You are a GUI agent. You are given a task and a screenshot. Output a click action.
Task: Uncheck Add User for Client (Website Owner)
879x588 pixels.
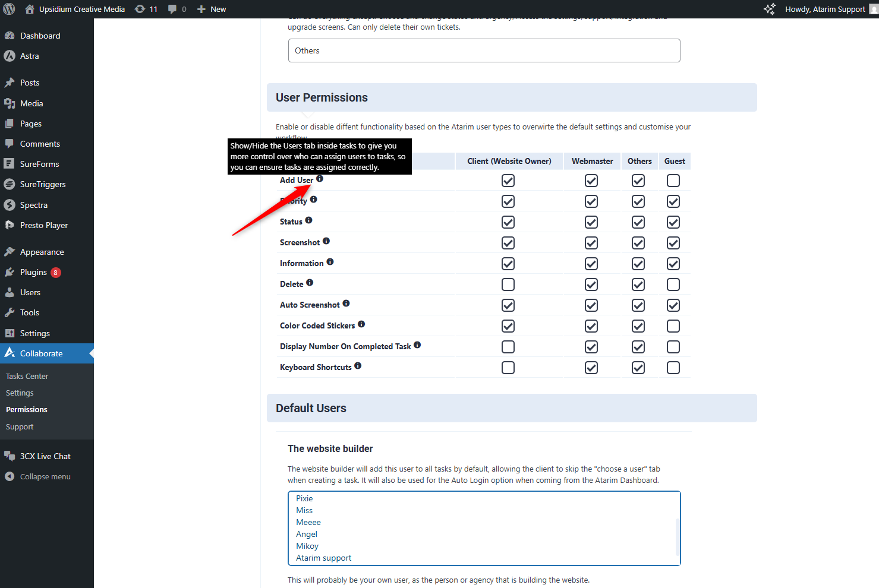(x=508, y=181)
